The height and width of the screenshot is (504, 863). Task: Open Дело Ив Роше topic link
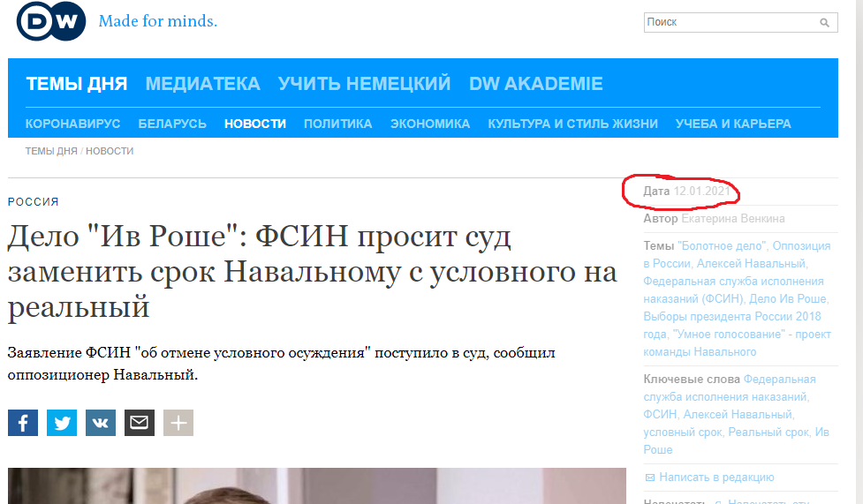pos(788,298)
